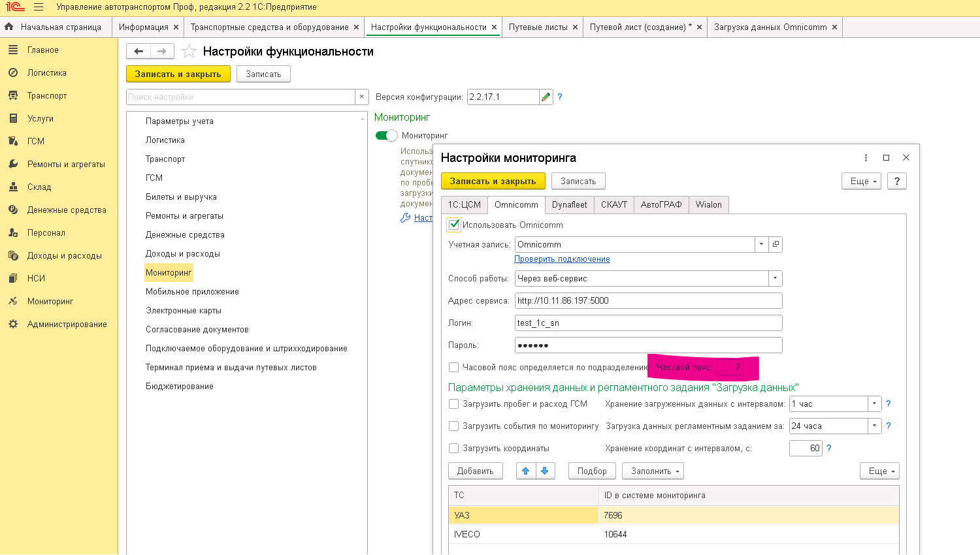
Task: Open the Путевые листы tab
Action: coord(538,27)
